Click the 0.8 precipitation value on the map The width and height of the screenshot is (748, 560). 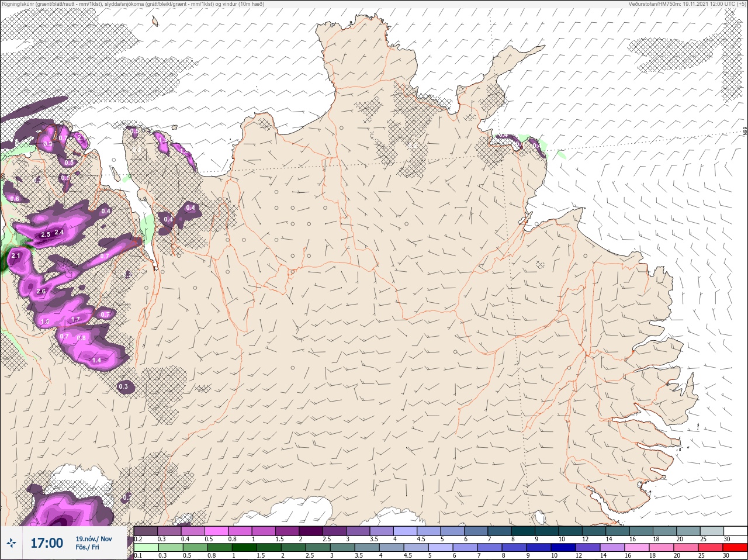click(x=82, y=338)
